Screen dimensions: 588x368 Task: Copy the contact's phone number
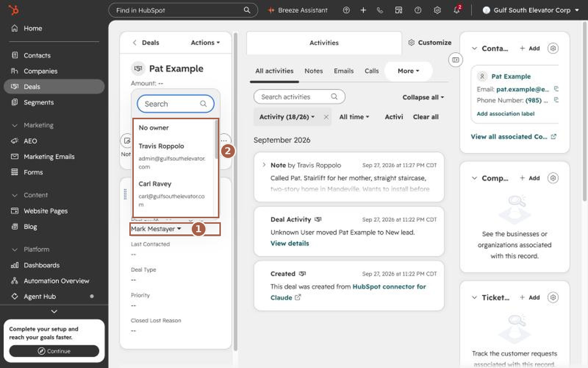(556, 100)
